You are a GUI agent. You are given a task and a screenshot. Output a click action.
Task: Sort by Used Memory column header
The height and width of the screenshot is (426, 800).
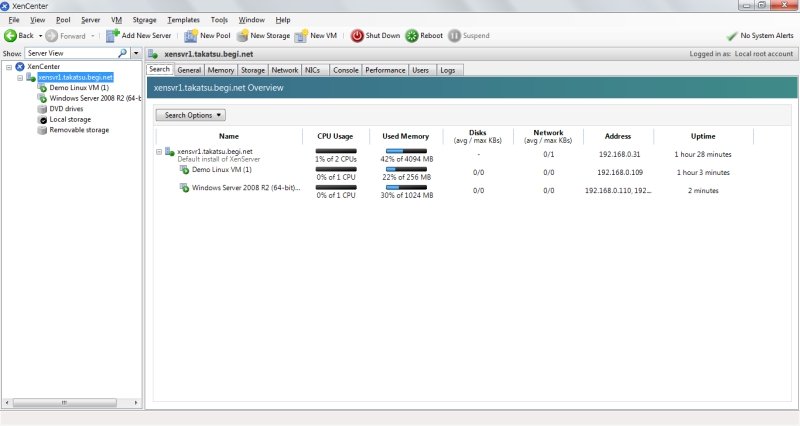tap(406, 136)
